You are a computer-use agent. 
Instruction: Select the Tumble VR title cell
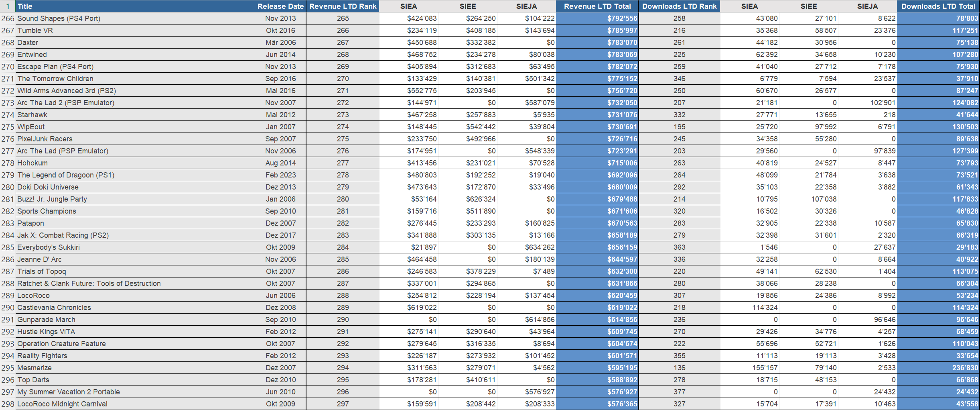[x=35, y=31]
